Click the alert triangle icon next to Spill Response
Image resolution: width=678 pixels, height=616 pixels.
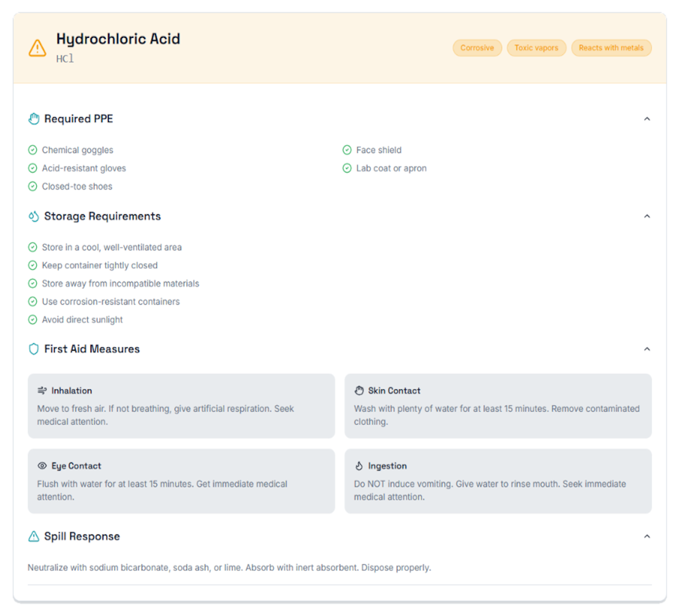click(34, 536)
